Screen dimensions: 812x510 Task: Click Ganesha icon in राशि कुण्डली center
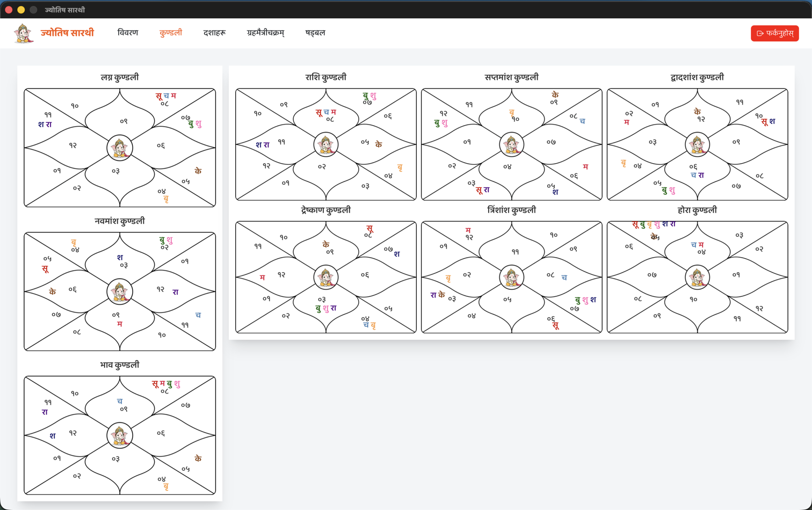pyautogui.click(x=326, y=144)
